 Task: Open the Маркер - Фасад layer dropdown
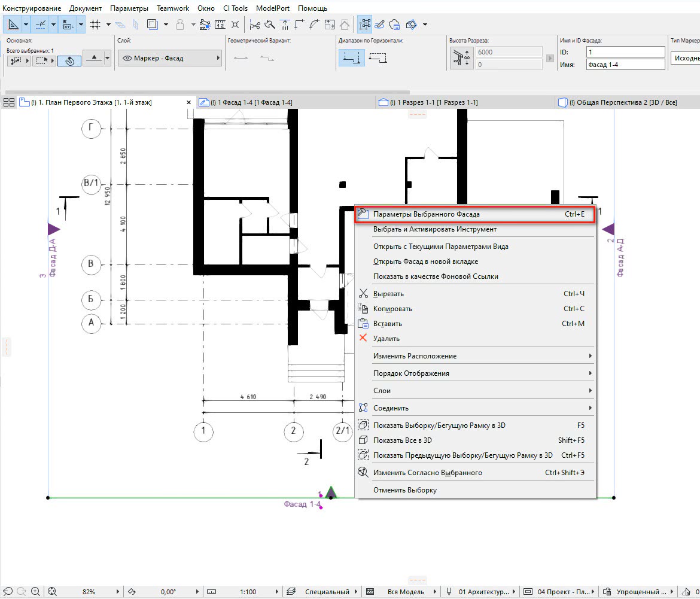coord(170,59)
